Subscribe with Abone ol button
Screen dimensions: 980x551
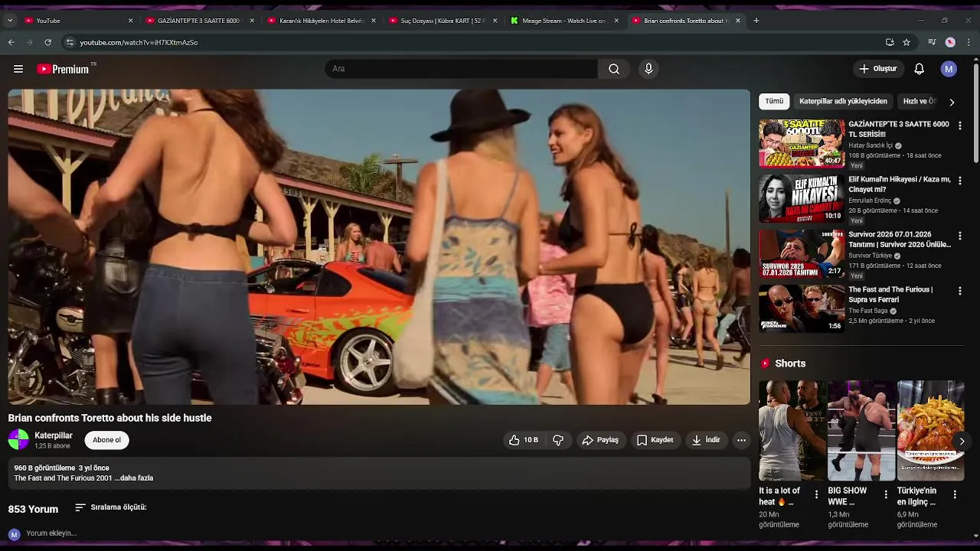(106, 440)
